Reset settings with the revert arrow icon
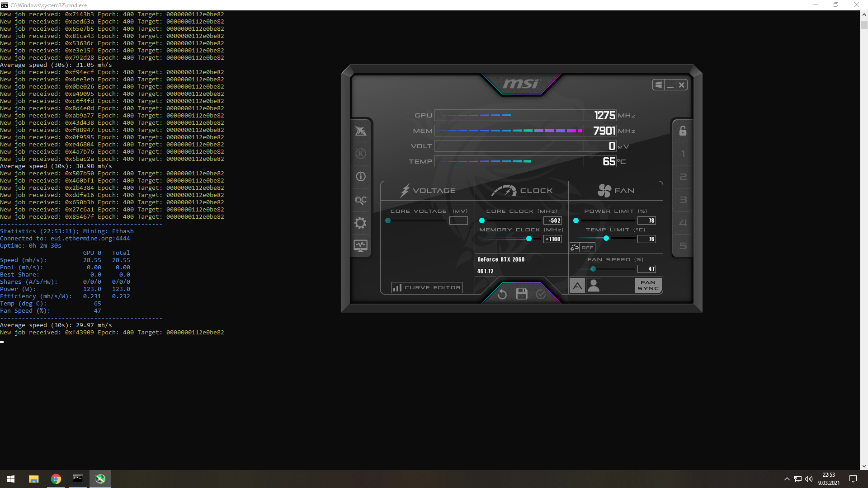 click(502, 295)
